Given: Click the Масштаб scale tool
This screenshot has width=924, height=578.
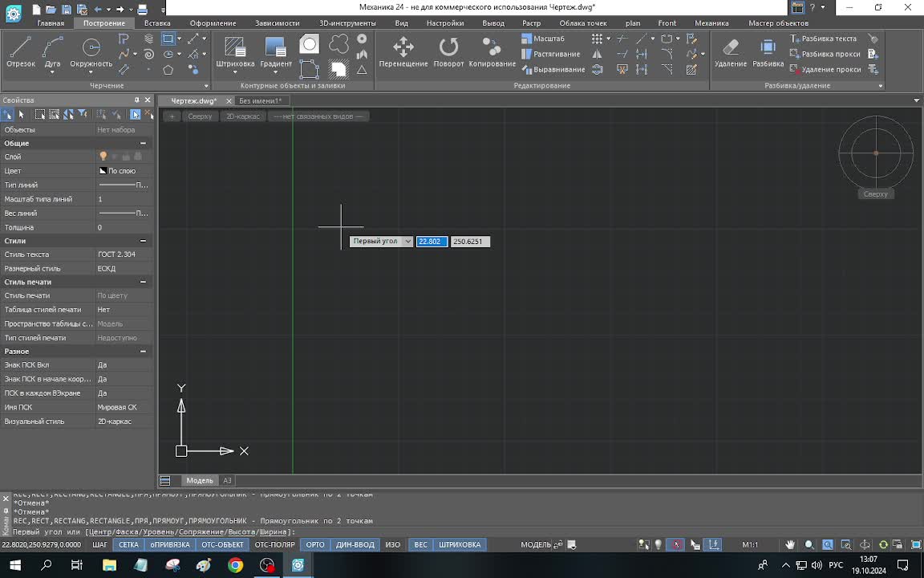Looking at the screenshot, I should pos(543,39).
